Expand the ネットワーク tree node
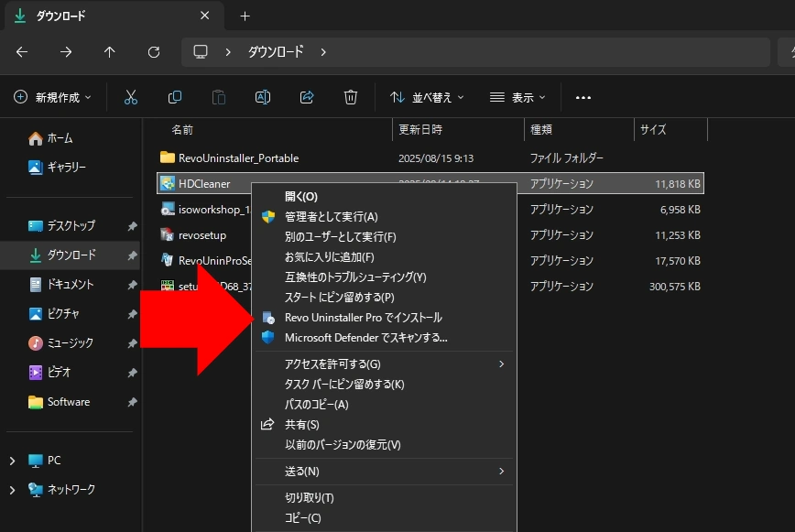Viewport: 795px width, 532px height. click(x=12, y=490)
